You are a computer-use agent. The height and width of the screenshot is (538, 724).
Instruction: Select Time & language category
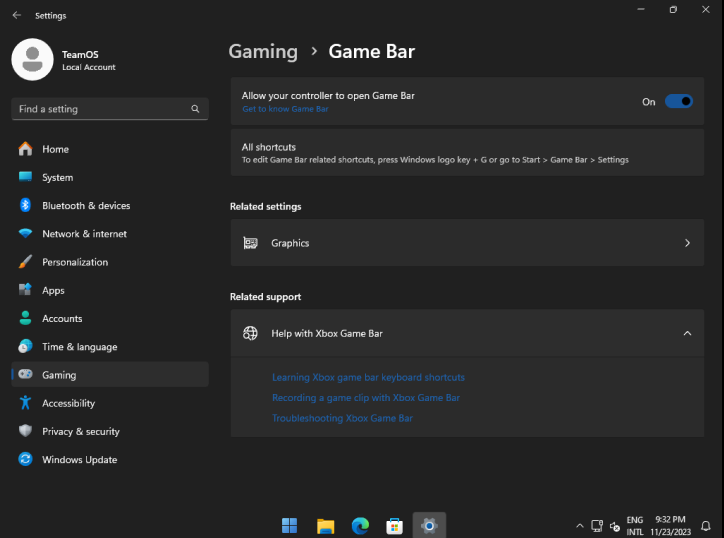[x=110, y=346]
